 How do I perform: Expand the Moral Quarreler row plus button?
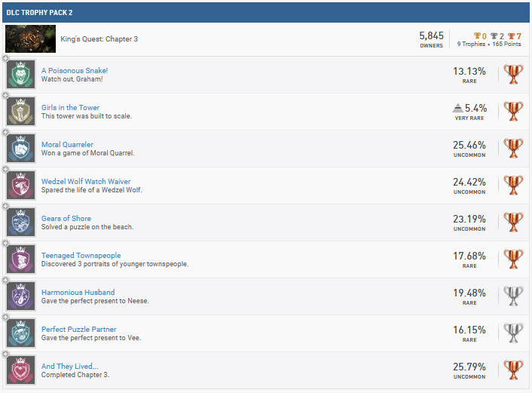click(6, 134)
